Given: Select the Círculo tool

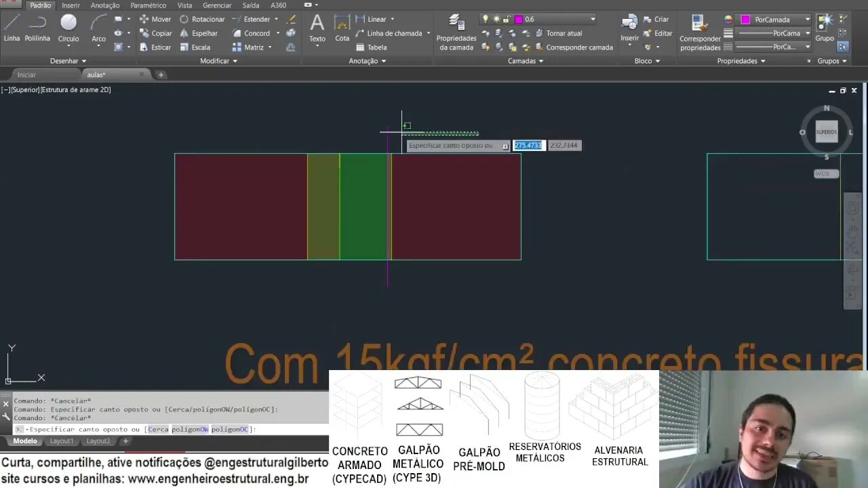Looking at the screenshot, I should [x=68, y=28].
